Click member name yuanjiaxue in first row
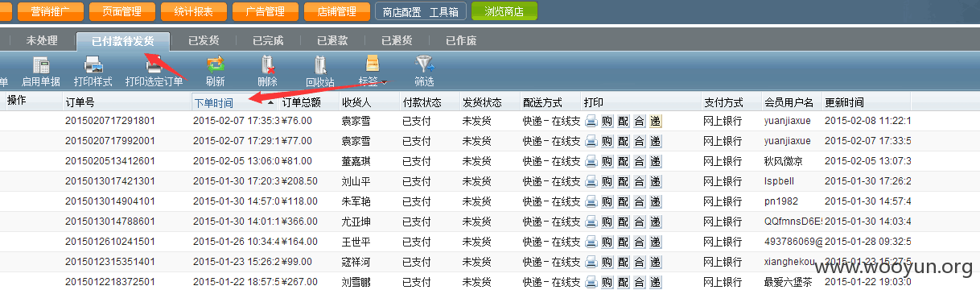The width and height of the screenshot is (980, 290). pos(788,121)
